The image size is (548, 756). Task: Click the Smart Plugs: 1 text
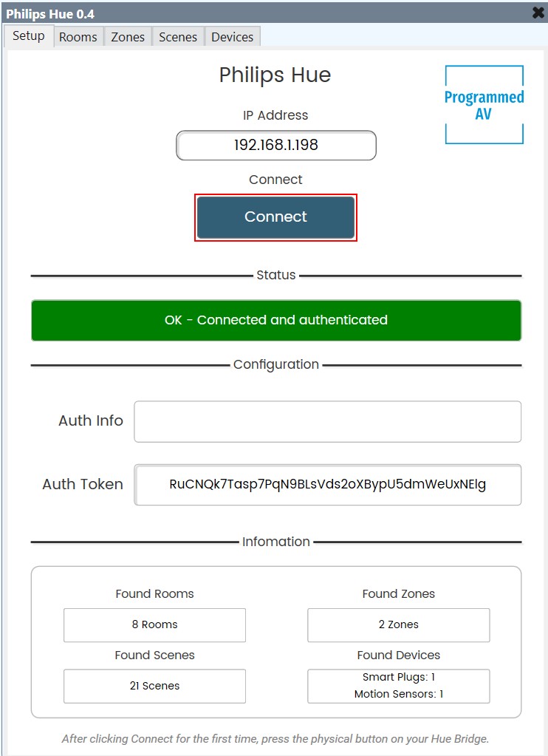pyautogui.click(x=399, y=678)
